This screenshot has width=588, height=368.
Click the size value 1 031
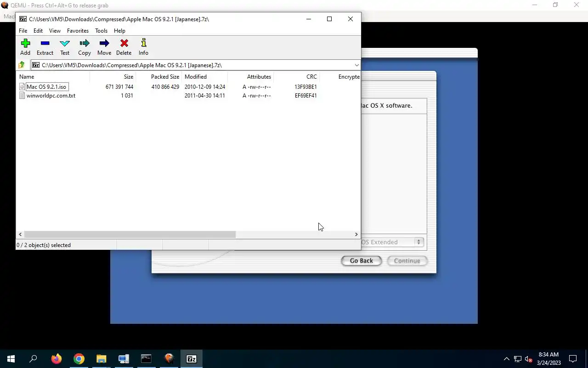click(x=127, y=96)
